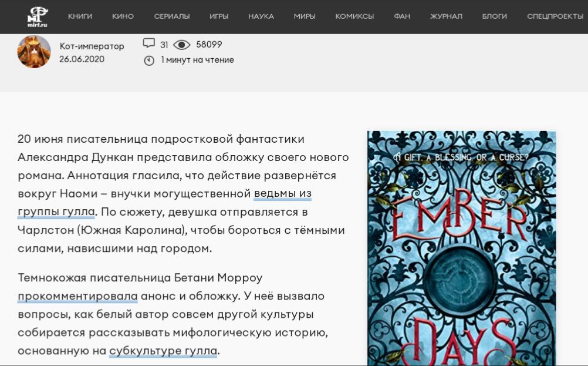Click the views eye icon

coord(182,45)
